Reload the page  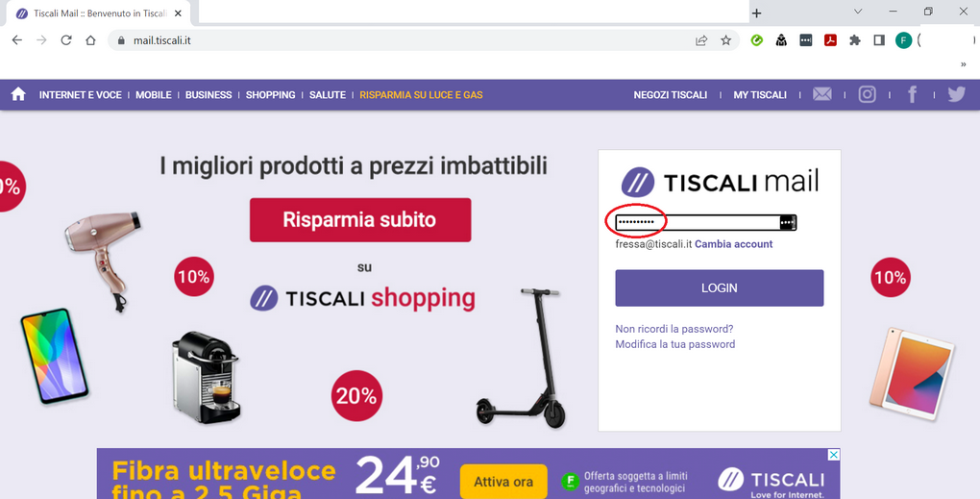click(x=65, y=40)
